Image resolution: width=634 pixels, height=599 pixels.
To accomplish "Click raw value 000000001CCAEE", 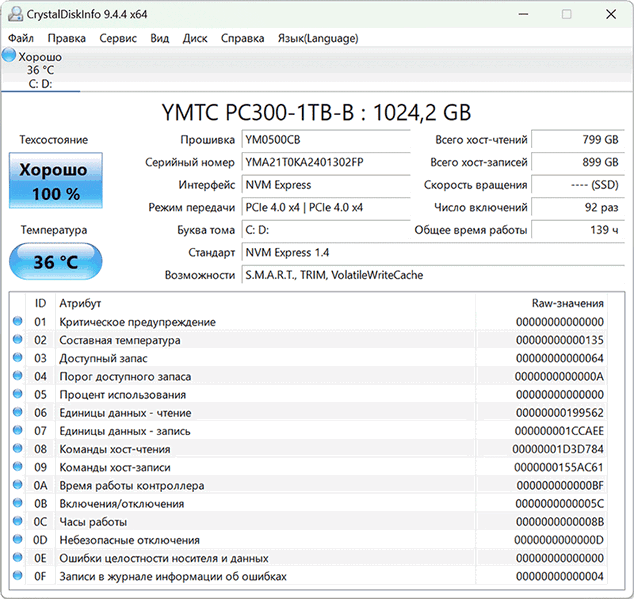I will click(559, 431).
